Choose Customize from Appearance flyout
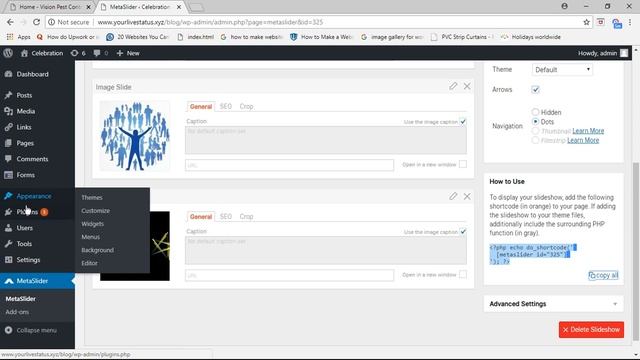 coord(96,211)
